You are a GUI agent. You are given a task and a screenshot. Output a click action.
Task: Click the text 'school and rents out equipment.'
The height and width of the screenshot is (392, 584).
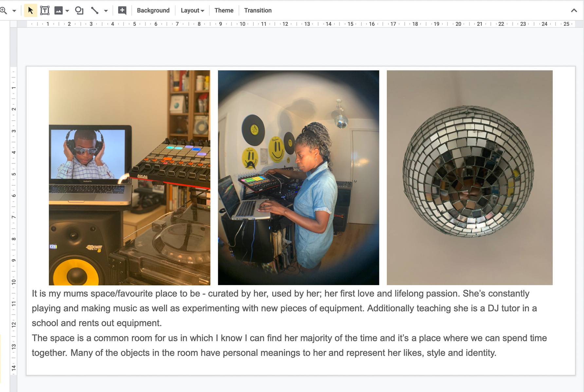pyautogui.click(x=97, y=323)
